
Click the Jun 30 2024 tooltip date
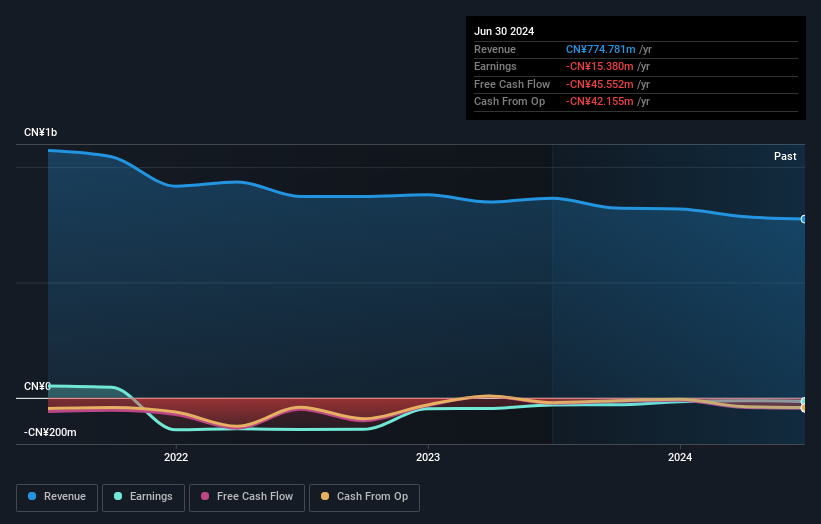tap(504, 31)
